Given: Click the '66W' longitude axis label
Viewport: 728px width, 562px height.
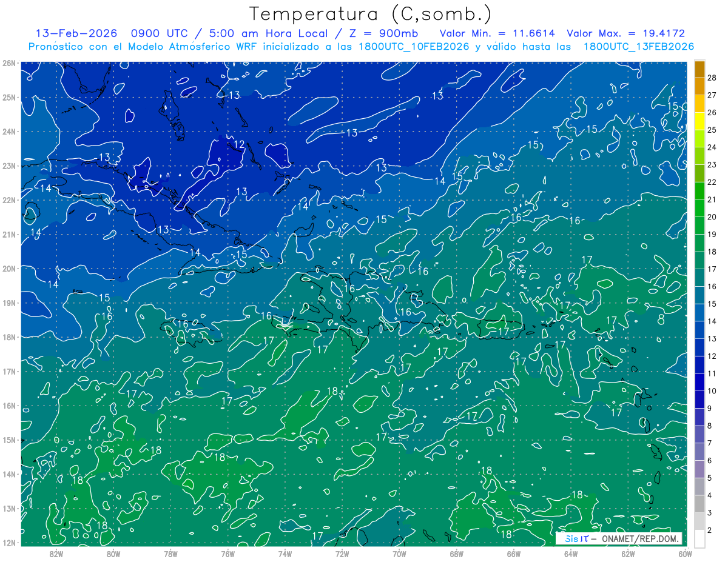Looking at the screenshot, I should pos(514,554).
